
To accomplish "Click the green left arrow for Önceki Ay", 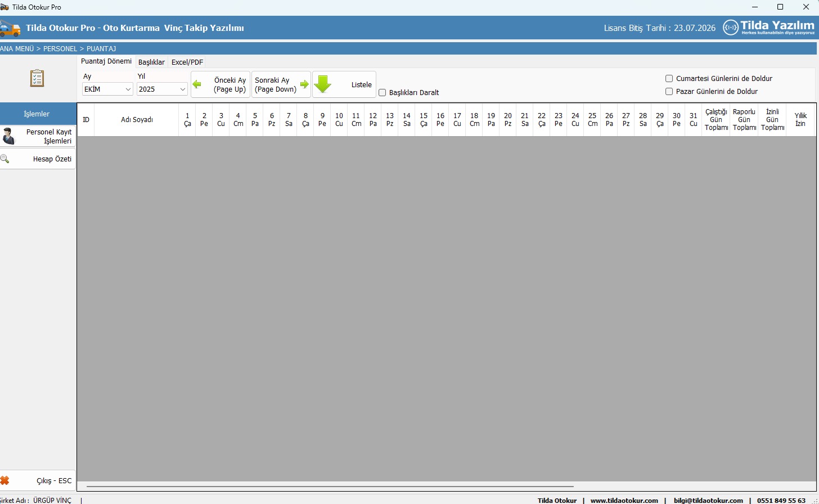I will (197, 84).
